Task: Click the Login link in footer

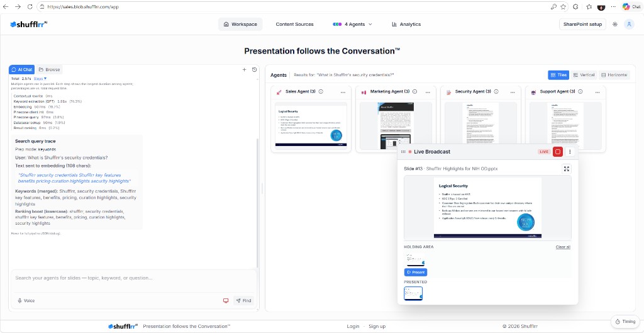Action: point(353,326)
